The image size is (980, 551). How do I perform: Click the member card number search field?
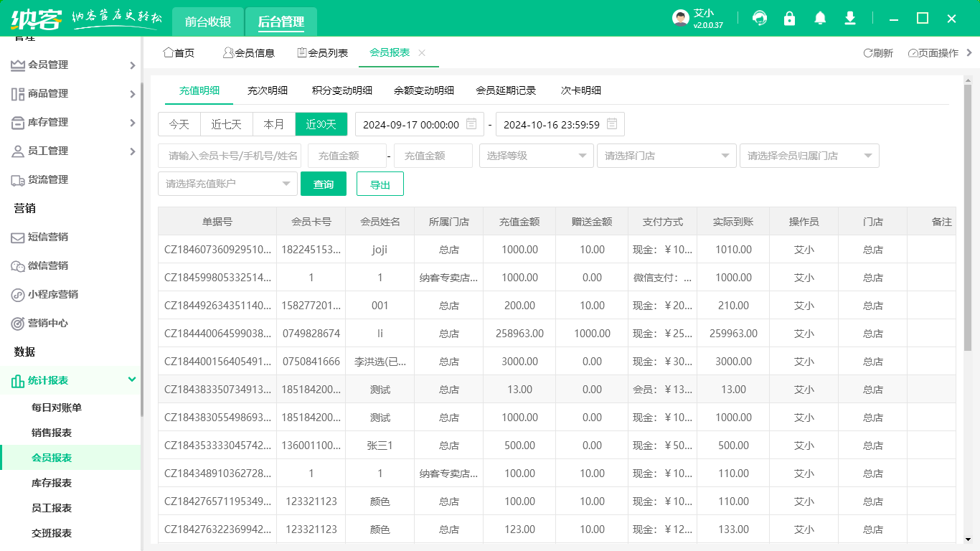pos(232,156)
